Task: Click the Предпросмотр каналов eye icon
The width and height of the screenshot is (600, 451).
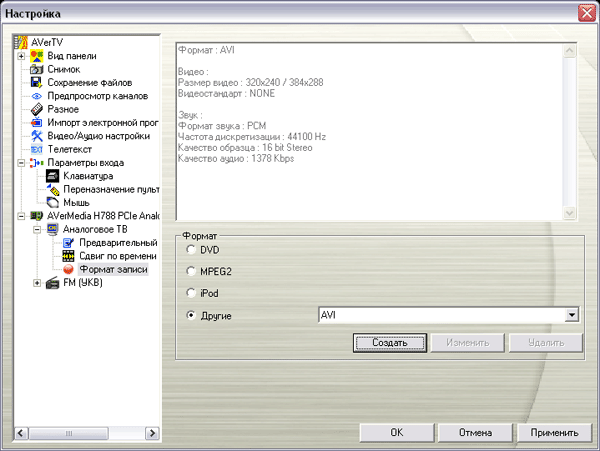Action: click(37, 96)
